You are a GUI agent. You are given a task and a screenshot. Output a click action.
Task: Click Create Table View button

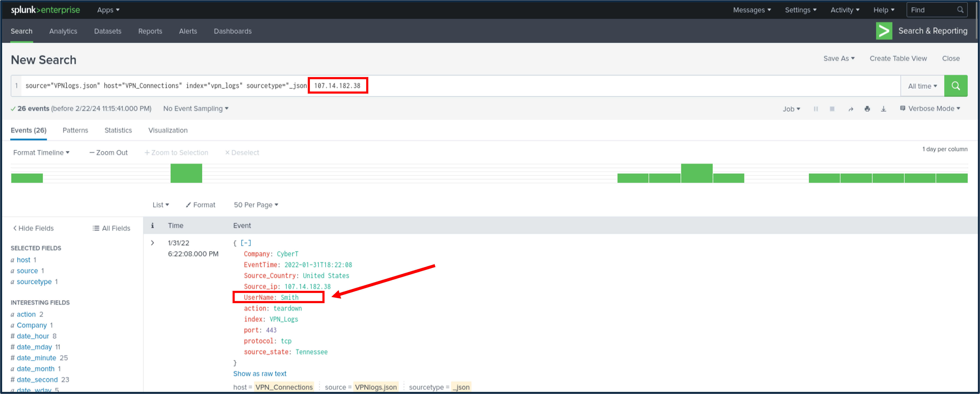click(898, 59)
